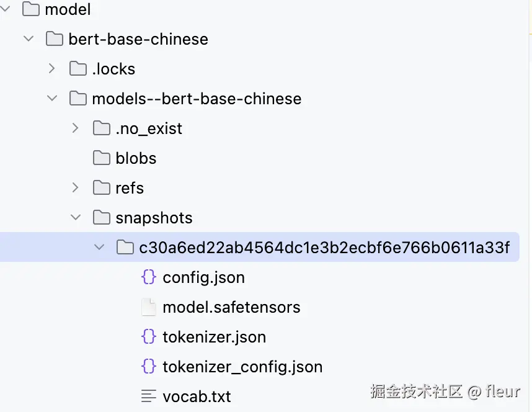Click the text file icon beside vocab.txt
The image size is (532, 412).
point(149,396)
